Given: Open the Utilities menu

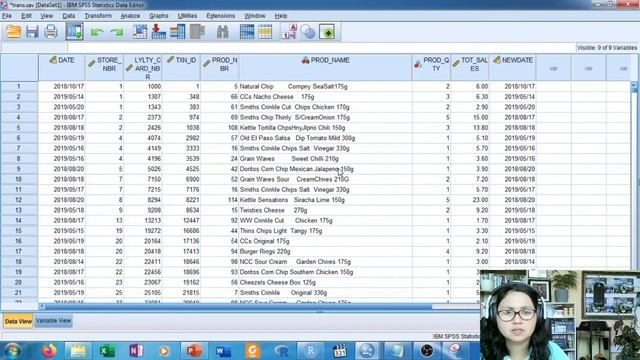Looking at the screenshot, I should point(187,16).
